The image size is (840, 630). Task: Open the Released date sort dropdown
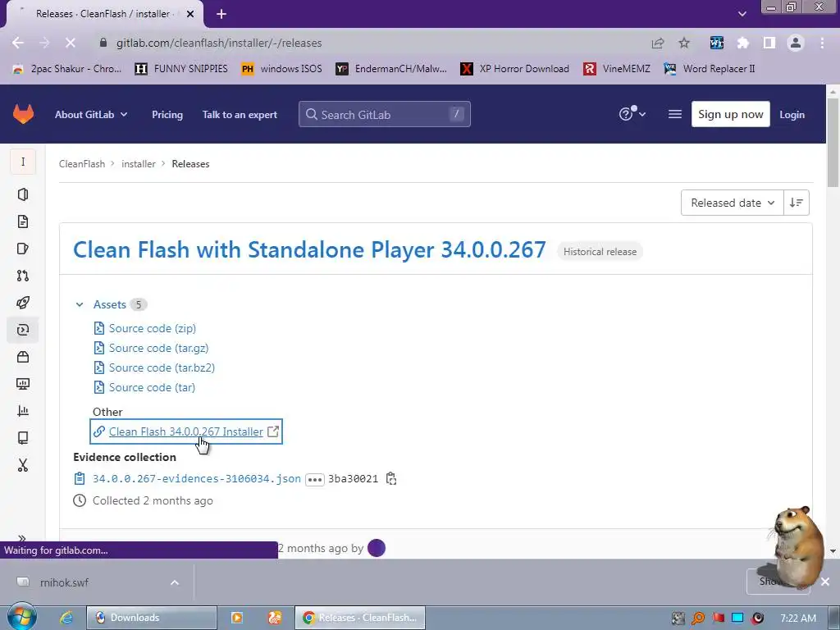(732, 203)
